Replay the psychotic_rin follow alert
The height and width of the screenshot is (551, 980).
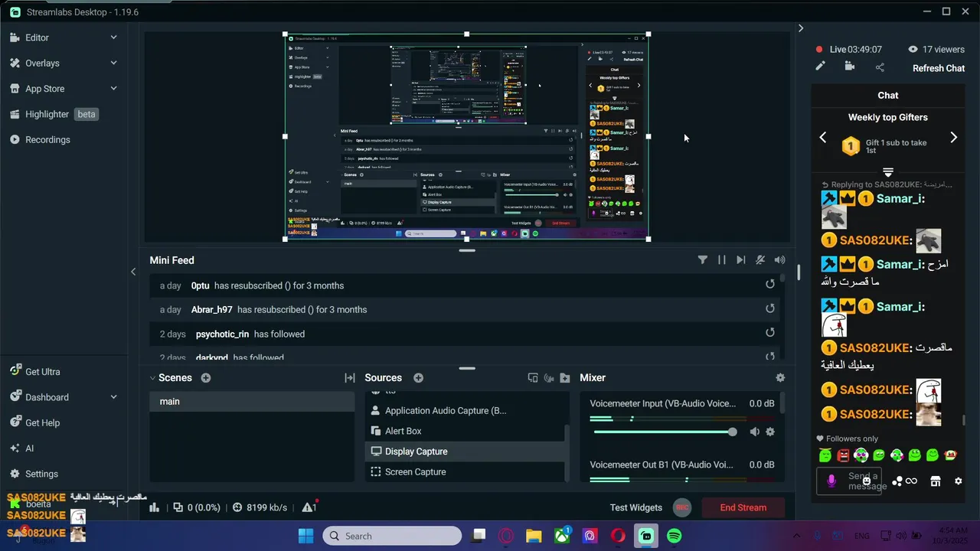(x=770, y=333)
